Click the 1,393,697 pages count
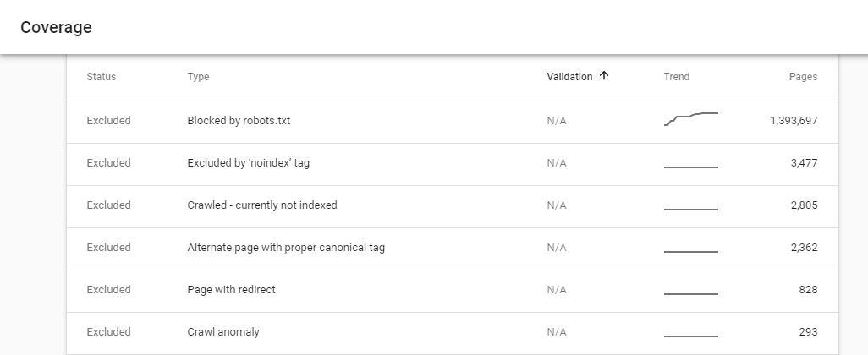The width and height of the screenshot is (868, 355). 793,121
